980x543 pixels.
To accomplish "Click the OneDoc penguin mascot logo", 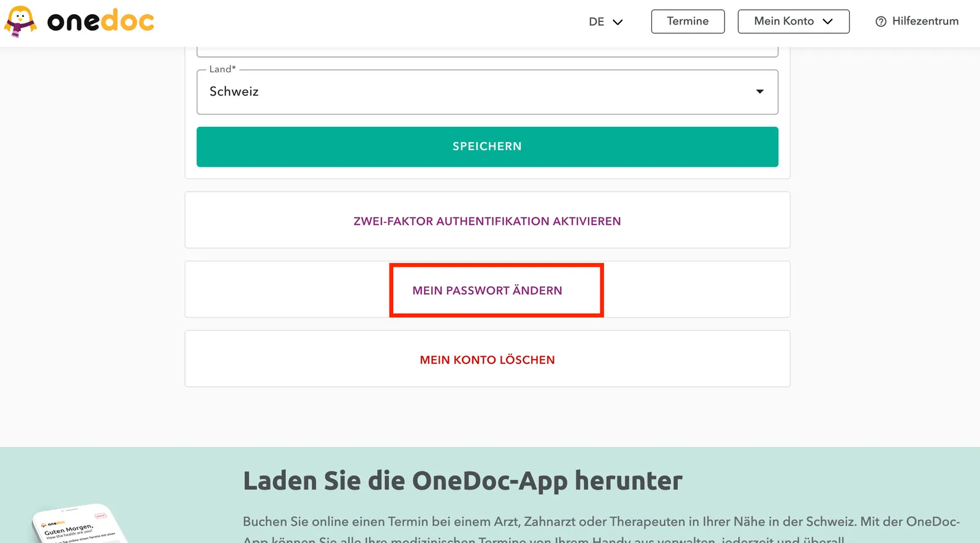I will coord(20,21).
